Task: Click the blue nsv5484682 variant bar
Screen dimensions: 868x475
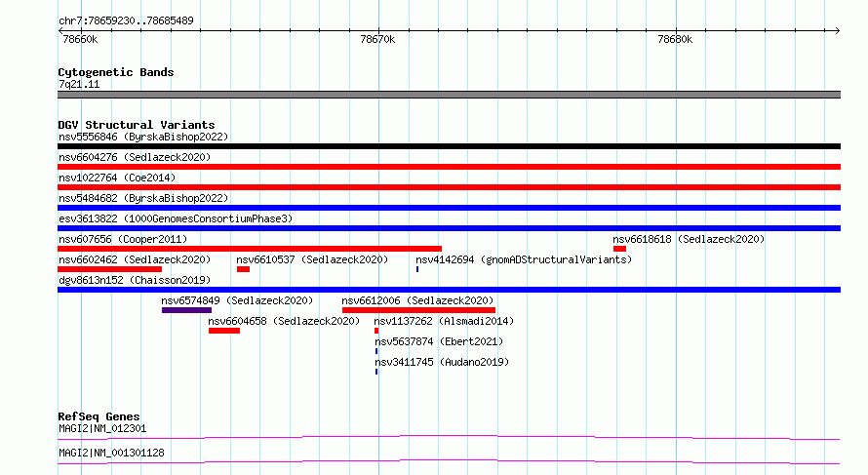Action: (x=449, y=208)
